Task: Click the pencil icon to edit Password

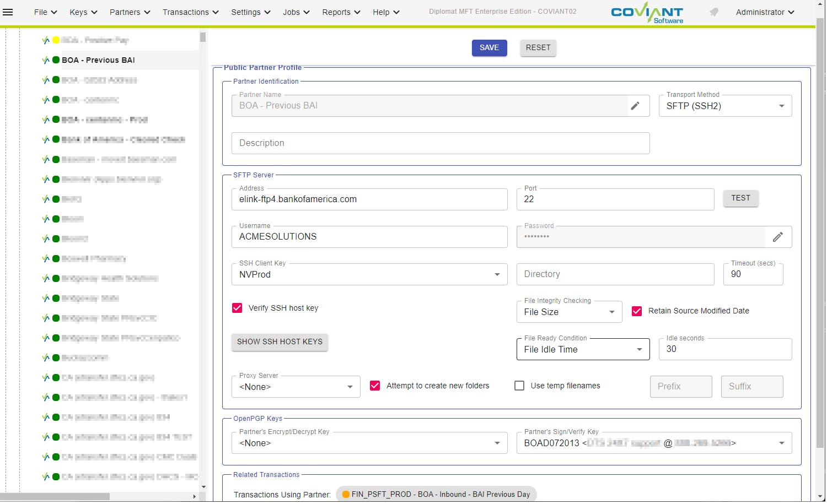Action: [x=778, y=237]
